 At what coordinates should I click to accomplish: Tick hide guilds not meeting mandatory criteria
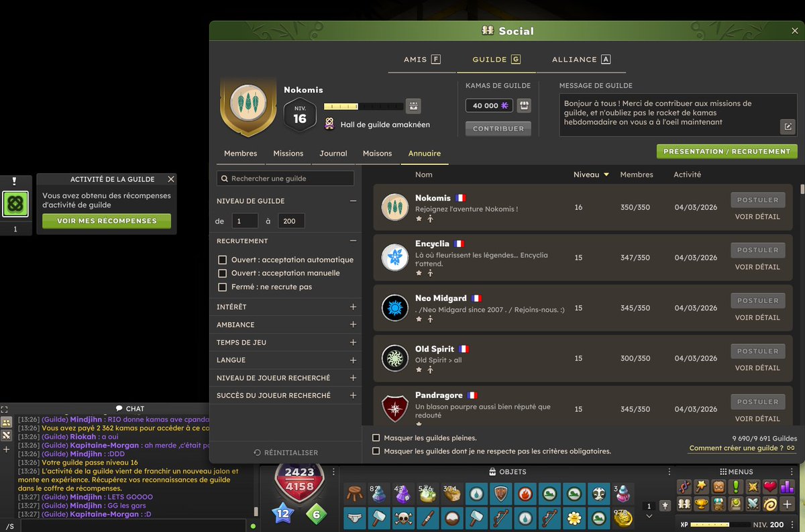coord(376,451)
